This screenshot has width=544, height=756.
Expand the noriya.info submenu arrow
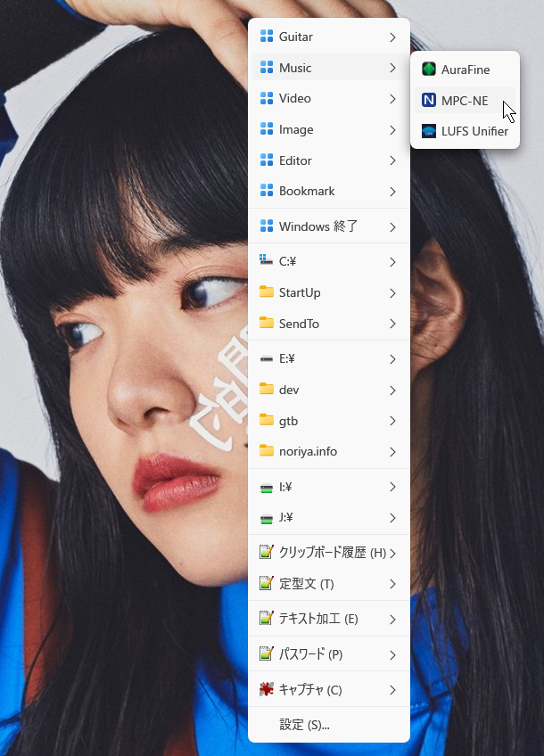point(392,452)
